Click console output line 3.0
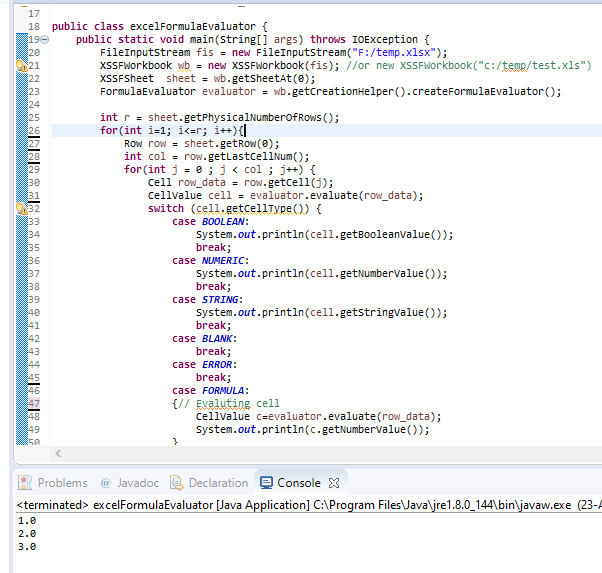The height and width of the screenshot is (573, 602). 27,546
